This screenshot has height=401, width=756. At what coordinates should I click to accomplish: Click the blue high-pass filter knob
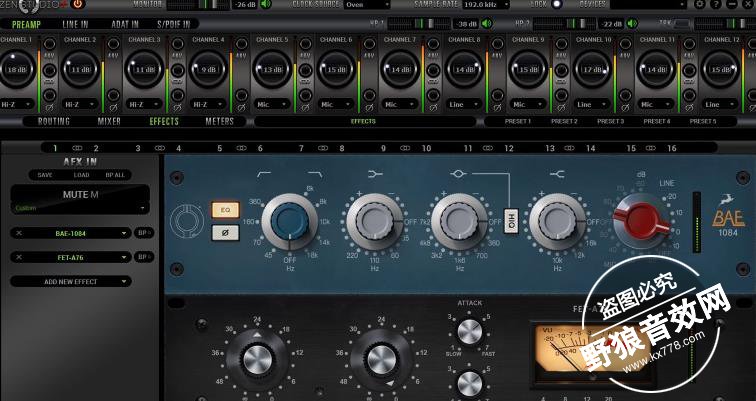(289, 222)
